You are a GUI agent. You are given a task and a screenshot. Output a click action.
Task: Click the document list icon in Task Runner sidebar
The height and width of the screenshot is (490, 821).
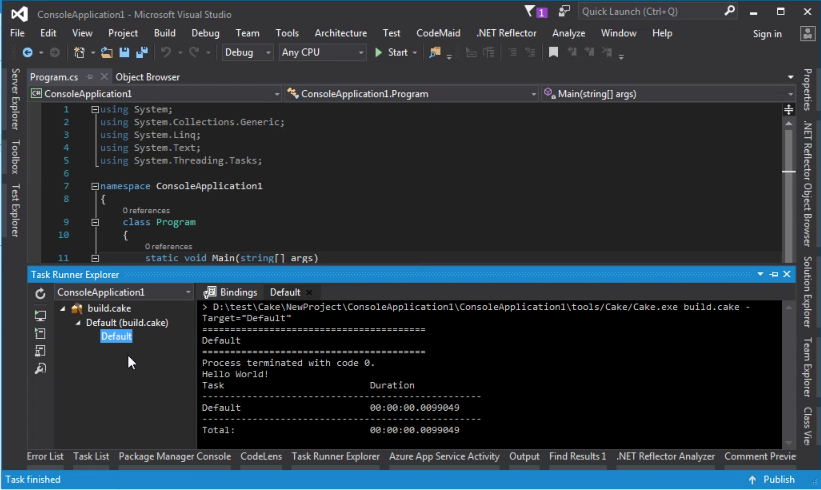click(40, 351)
